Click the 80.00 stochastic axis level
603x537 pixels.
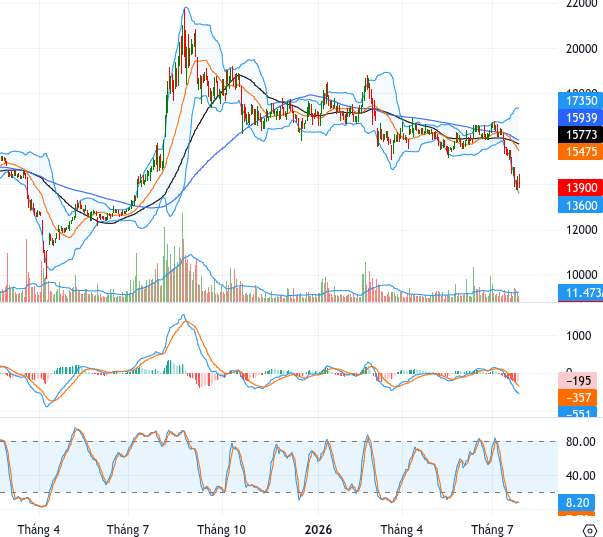[581, 442]
